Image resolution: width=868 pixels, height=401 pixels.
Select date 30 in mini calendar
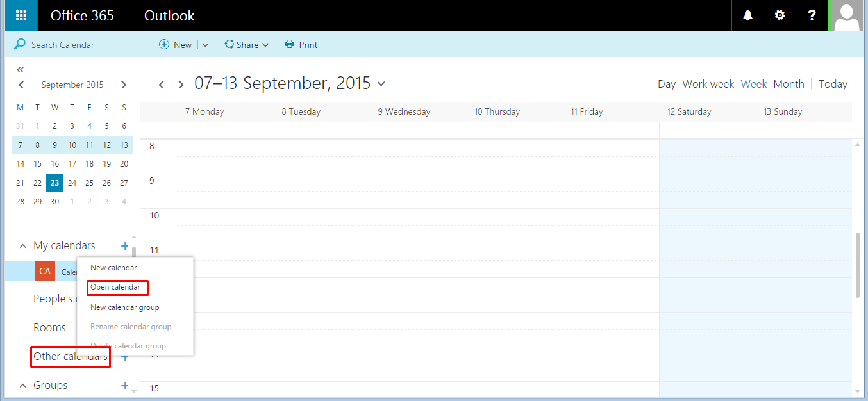tap(54, 201)
